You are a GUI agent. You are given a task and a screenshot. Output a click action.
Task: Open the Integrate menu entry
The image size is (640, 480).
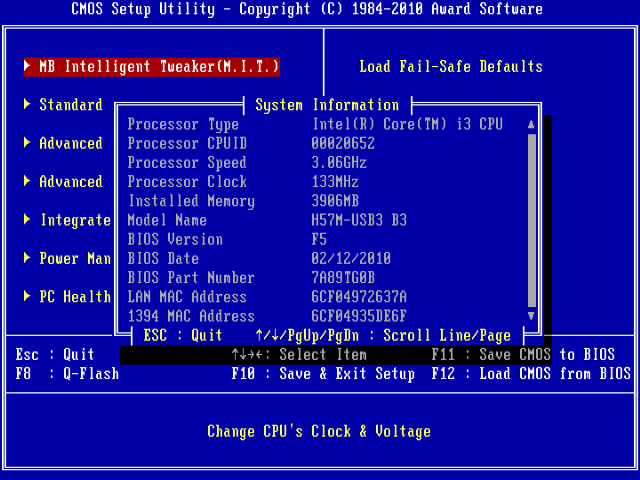[76, 220]
